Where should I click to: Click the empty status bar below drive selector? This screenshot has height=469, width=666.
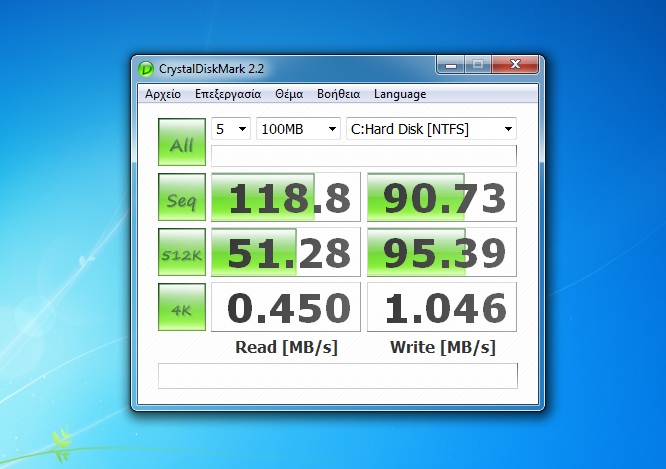[x=364, y=156]
